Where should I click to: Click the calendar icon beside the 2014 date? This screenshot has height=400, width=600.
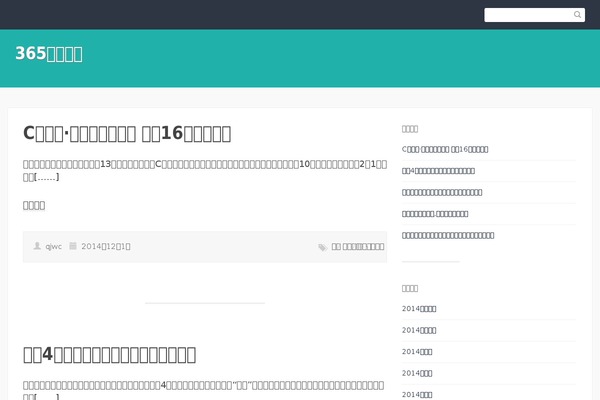tap(73, 246)
